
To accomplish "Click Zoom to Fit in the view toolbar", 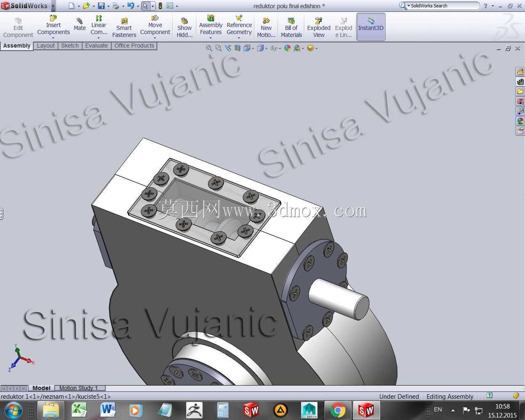I will point(209,48).
